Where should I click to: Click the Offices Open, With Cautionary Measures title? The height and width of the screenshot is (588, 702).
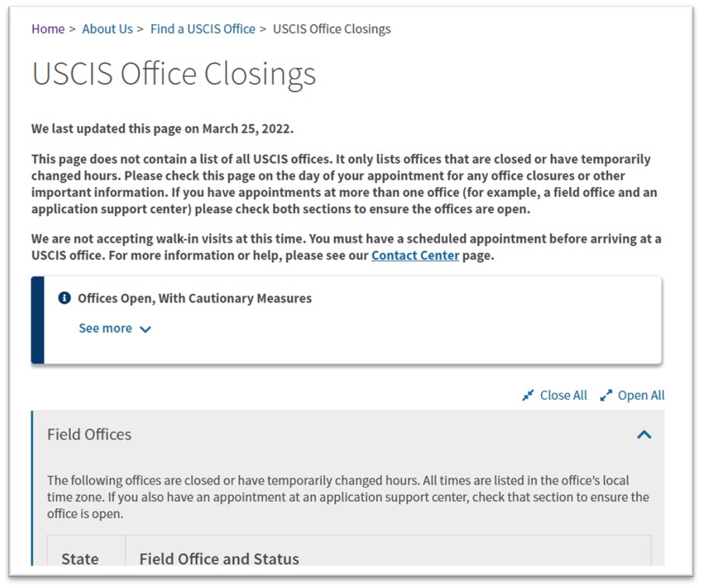tap(194, 298)
